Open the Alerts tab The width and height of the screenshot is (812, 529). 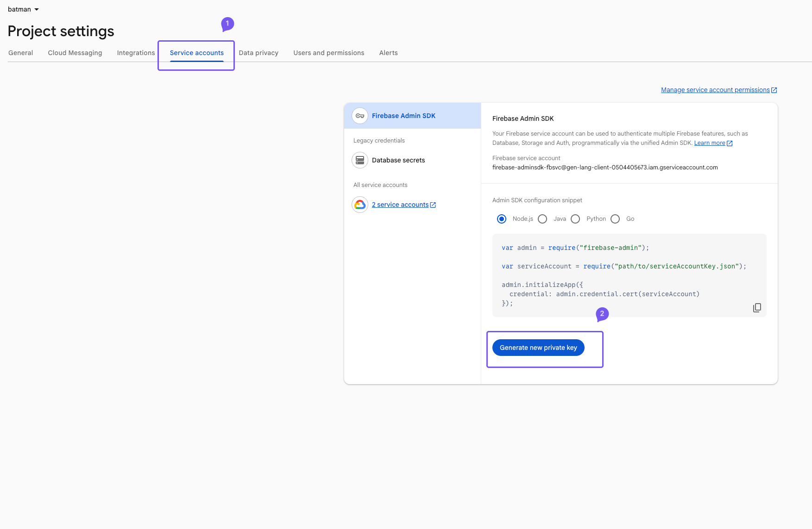tap(389, 53)
